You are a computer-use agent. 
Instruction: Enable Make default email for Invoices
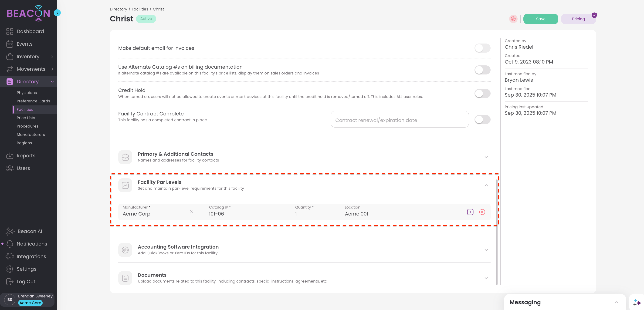coord(482,48)
